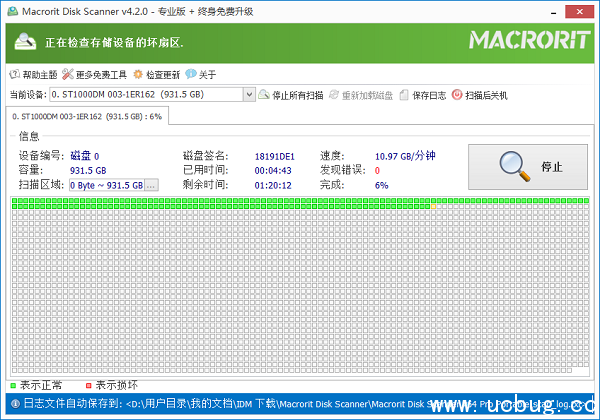600x420 pixels.
Task: Click the green 表示正常 legend square
Action: [x=13, y=386]
